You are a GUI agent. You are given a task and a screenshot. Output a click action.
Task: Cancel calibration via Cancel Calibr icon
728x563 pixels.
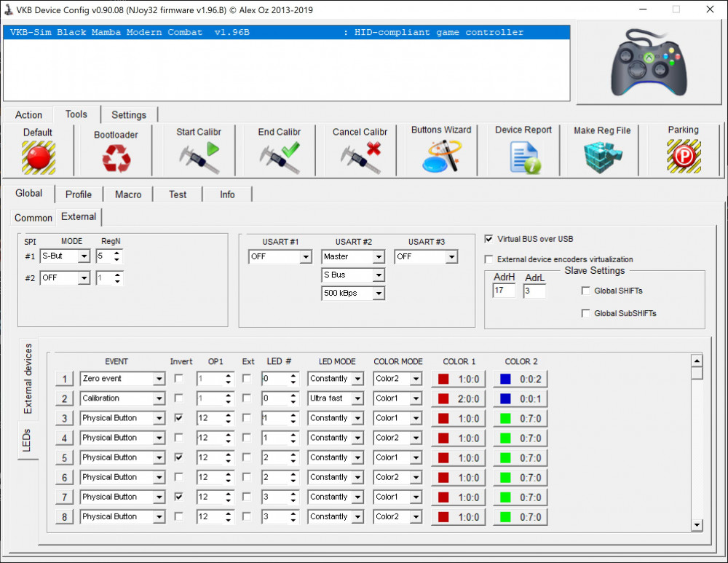point(360,157)
